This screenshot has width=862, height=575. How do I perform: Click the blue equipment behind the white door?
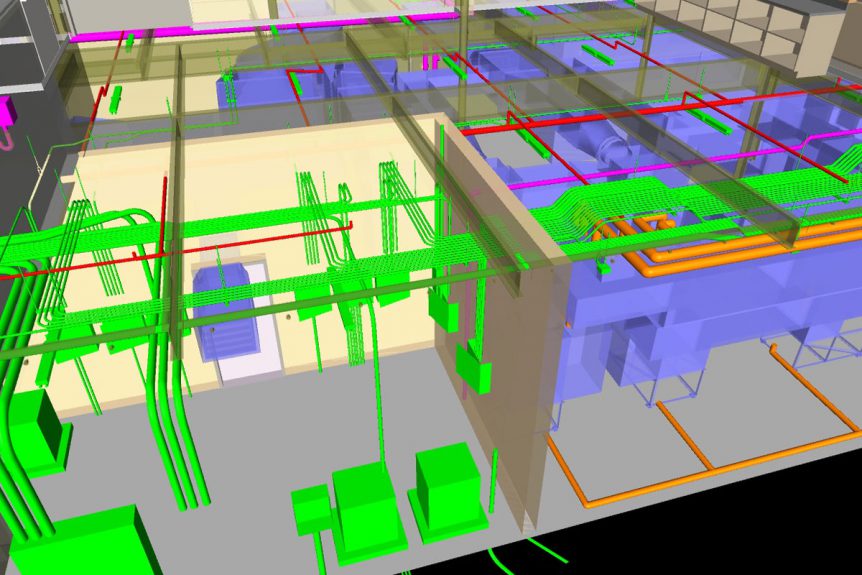click(225, 312)
